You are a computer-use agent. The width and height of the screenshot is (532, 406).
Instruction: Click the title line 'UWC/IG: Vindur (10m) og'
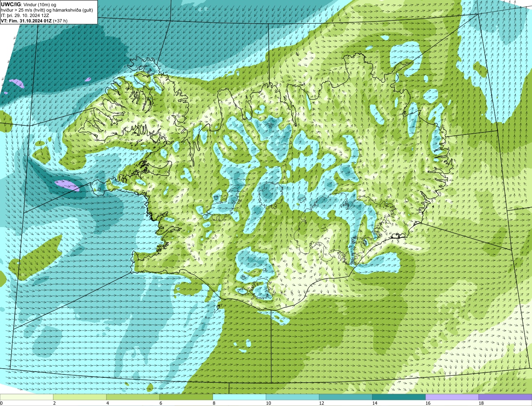pos(28,4)
